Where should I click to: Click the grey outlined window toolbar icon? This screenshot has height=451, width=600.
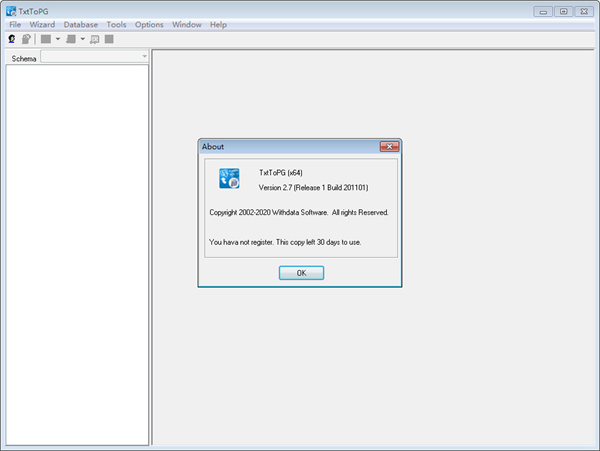[x=95, y=39]
